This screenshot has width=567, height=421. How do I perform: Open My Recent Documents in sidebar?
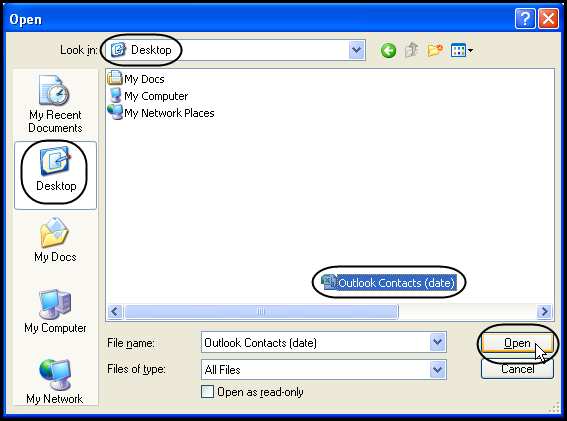pos(55,104)
